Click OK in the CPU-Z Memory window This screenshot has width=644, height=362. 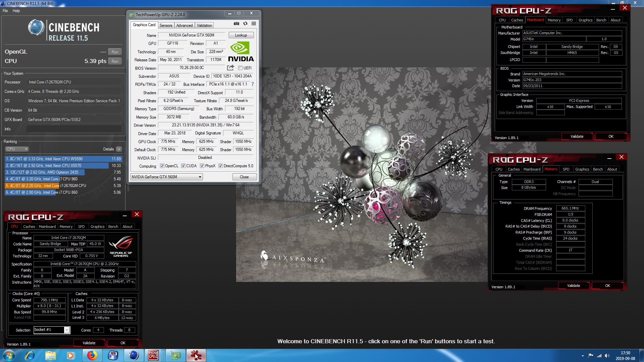pos(607,286)
